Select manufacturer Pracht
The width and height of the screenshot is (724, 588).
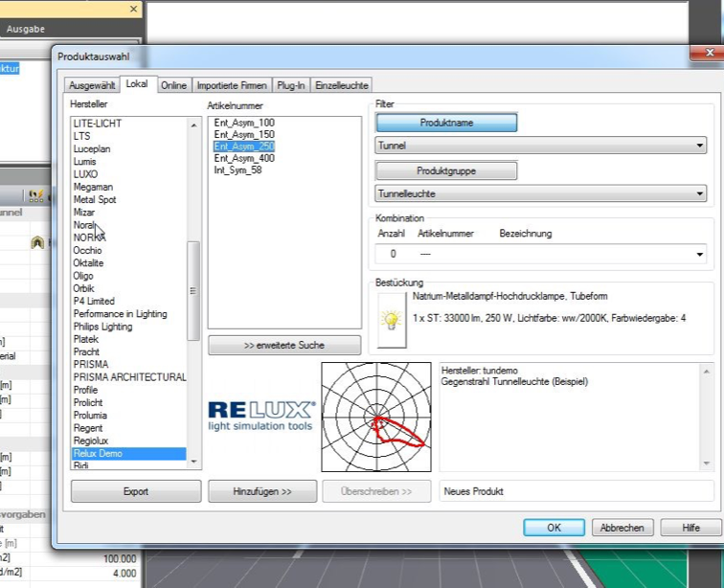86,352
